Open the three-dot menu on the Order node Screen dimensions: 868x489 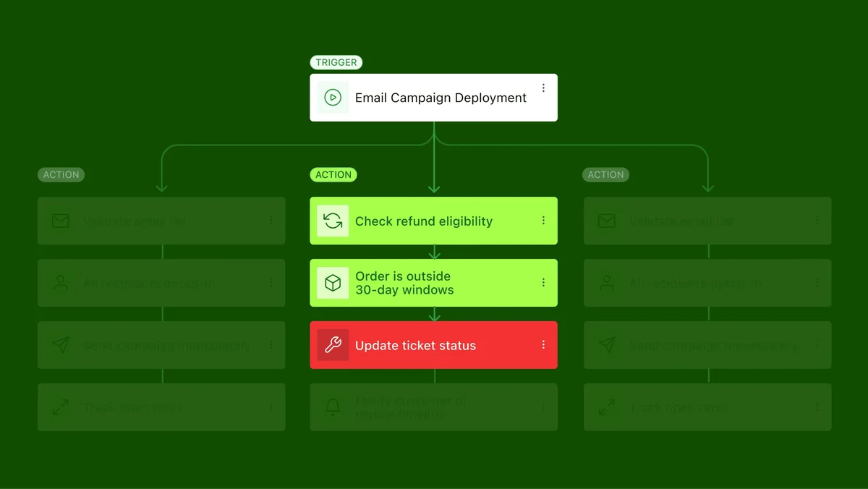tap(543, 283)
